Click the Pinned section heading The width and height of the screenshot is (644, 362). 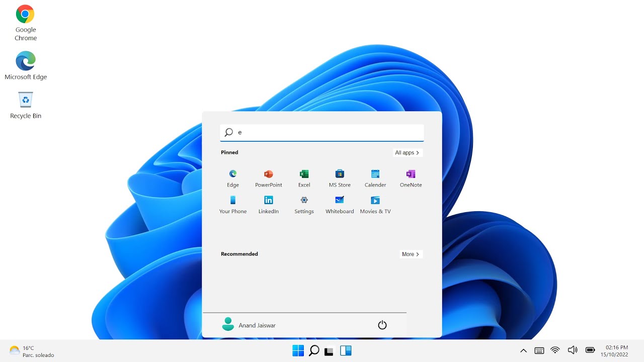229,152
